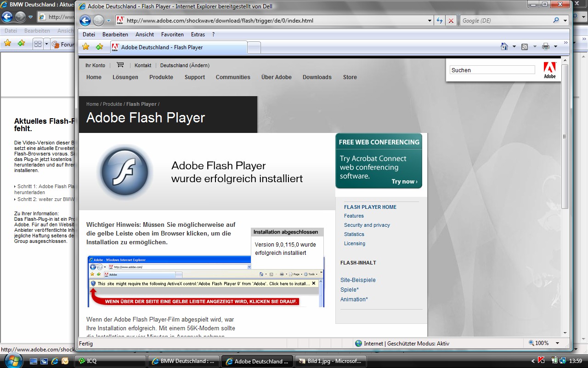This screenshot has height=368, width=588.
Task: Open the Extras menu
Action: coord(198,34)
